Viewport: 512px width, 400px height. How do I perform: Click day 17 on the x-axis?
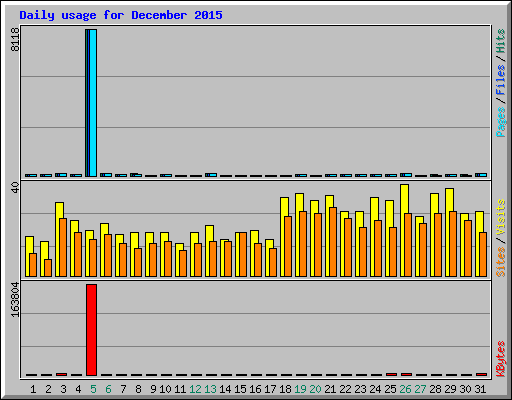pyautogui.click(x=270, y=389)
